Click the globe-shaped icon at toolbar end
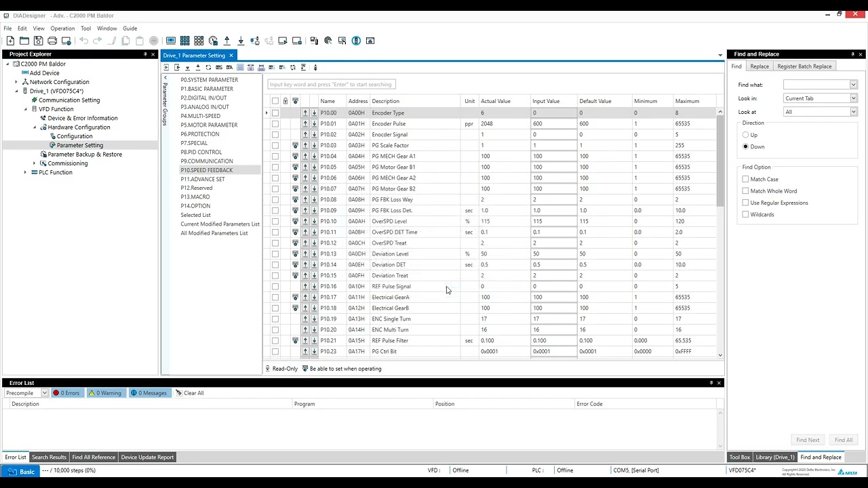Viewport: 868px width, 488px height. tap(356, 41)
